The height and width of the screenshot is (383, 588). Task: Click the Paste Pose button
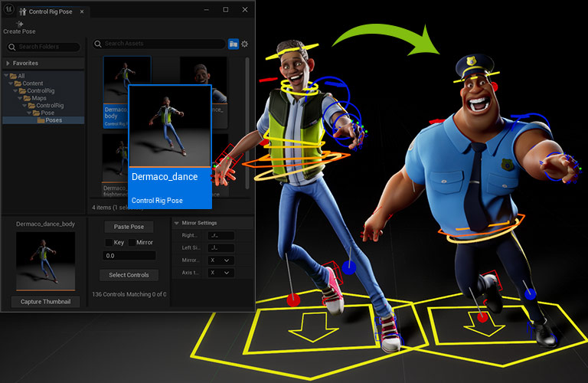click(x=129, y=227)
